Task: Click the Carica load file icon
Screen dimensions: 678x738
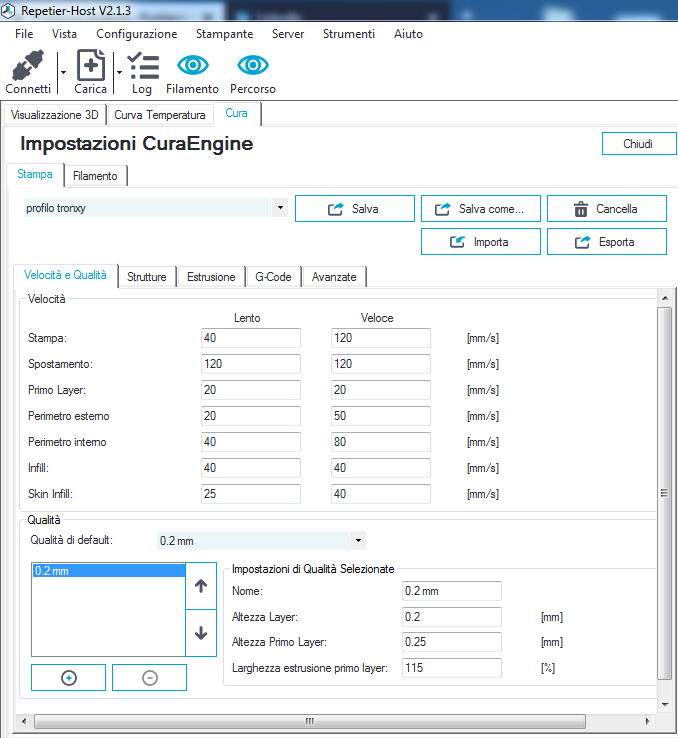Action: 91,65
